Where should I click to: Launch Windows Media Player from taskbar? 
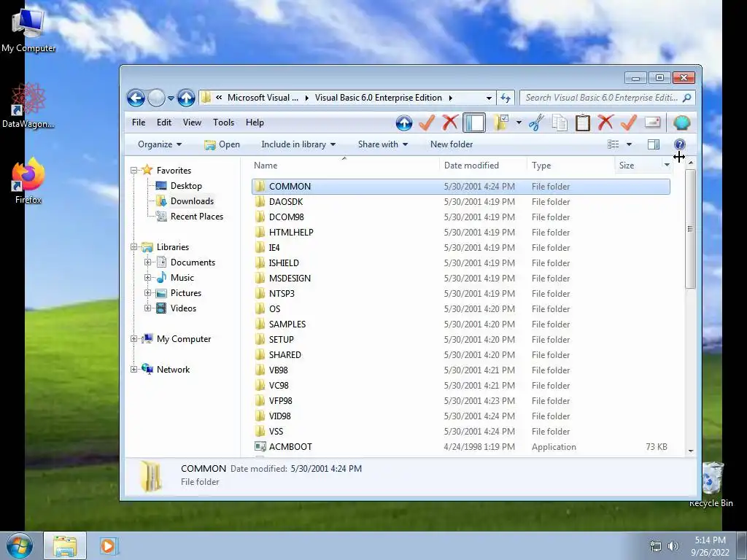pos(108,545)
